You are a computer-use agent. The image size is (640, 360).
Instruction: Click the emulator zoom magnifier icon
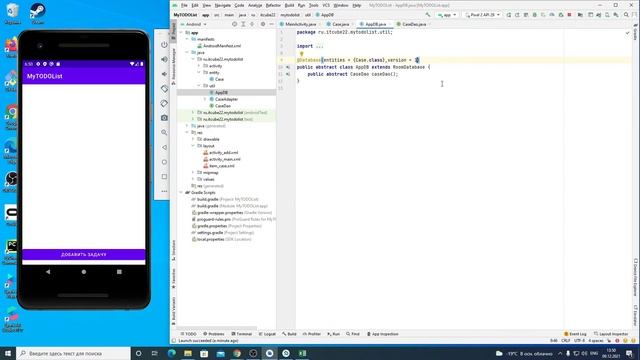pyautogui.click(x=164, y=133)
